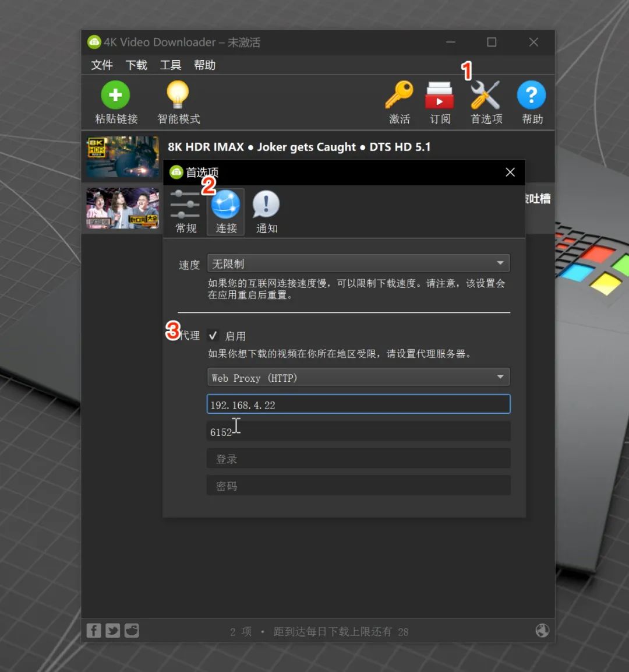Click the proxy port field 6152
This screenshot has width=629, height=672.
358,431
